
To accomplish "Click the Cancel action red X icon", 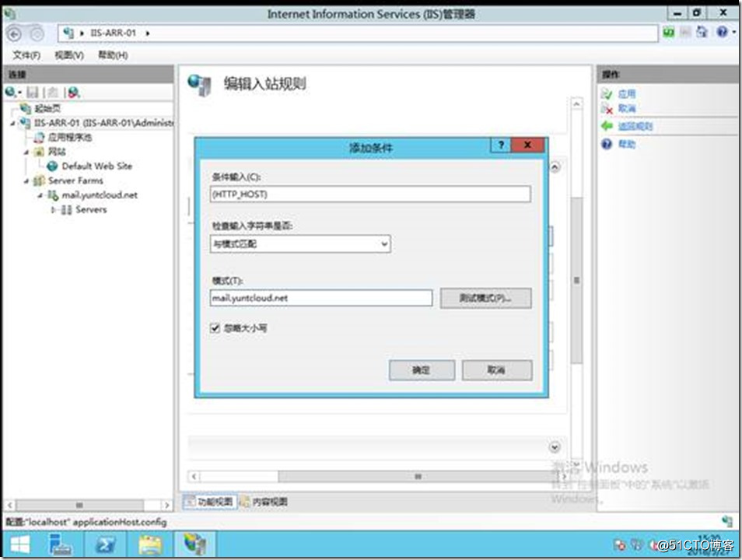I will click(607, 109).
